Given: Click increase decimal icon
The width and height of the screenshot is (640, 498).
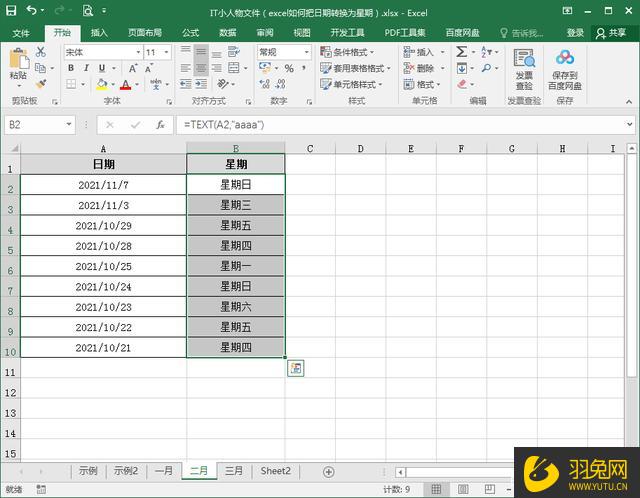Looking at the screenshot, I should (x=264, y=84).
